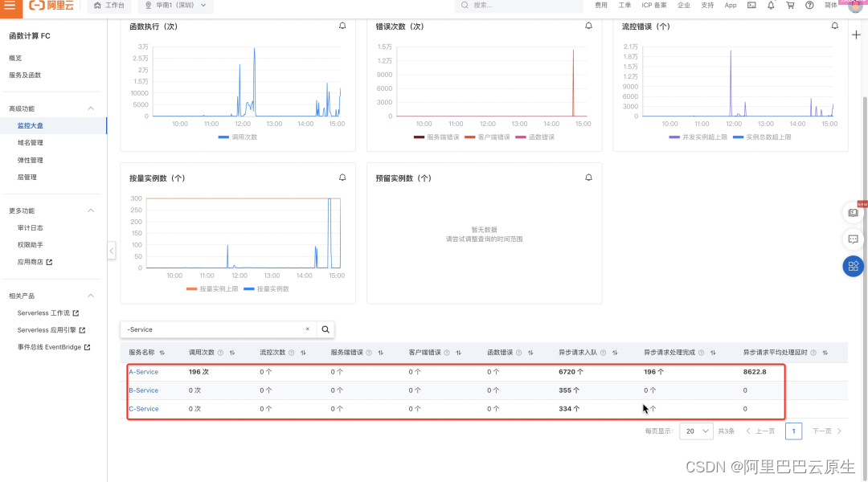Open the shopping cart icon
868x482 pixels.
point(790,6)
